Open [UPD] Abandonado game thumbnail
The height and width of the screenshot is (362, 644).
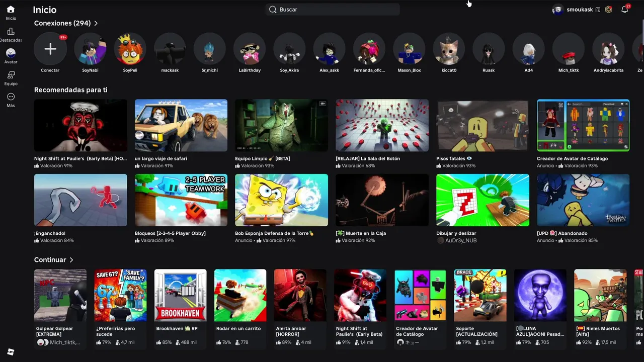point(583,200)
